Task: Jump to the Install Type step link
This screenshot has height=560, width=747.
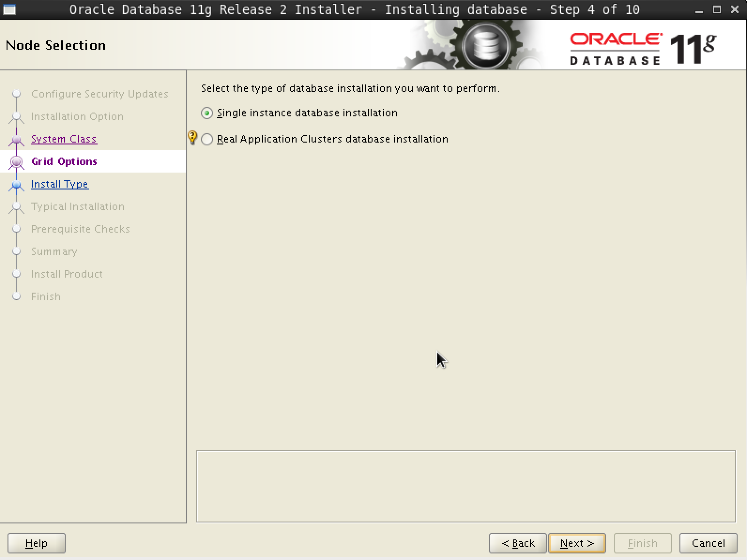Action: click(x=60, y=184)
